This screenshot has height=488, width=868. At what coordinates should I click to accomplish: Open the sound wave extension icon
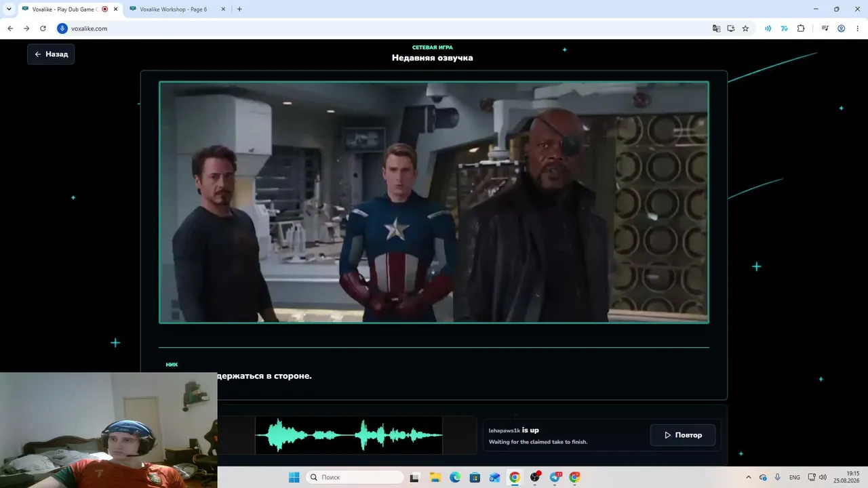pos(768,28)
